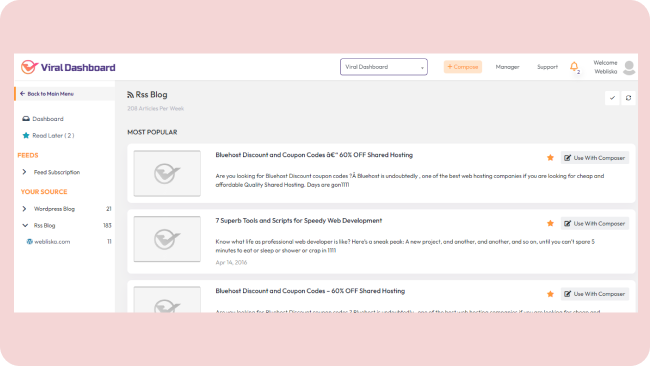The width and height of the screenshot is (650, 366).
Task: Click the Apr 14, 2016 date
Action: click(x=231, y=262)
